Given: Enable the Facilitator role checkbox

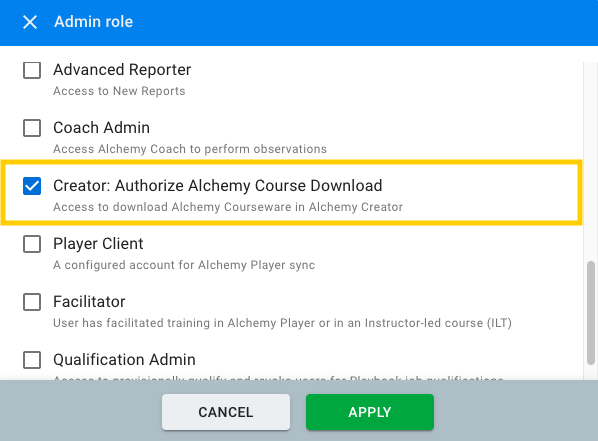Looking at the screenshot, I should [32, 302].
